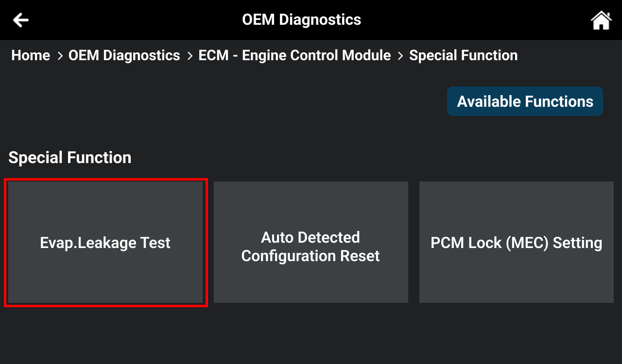The image size is (622, 364).
Task: Click empty area below the function tiles
Action: [311, 335]
